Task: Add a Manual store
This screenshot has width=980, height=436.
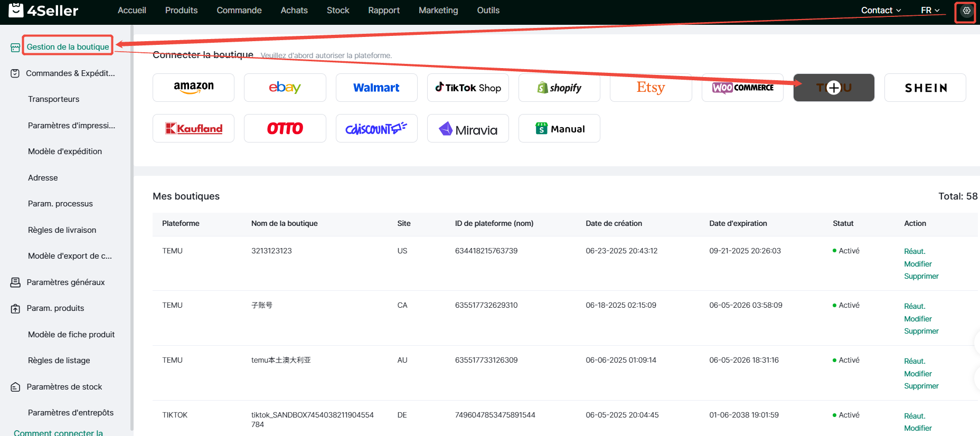Action: [559, 128]
